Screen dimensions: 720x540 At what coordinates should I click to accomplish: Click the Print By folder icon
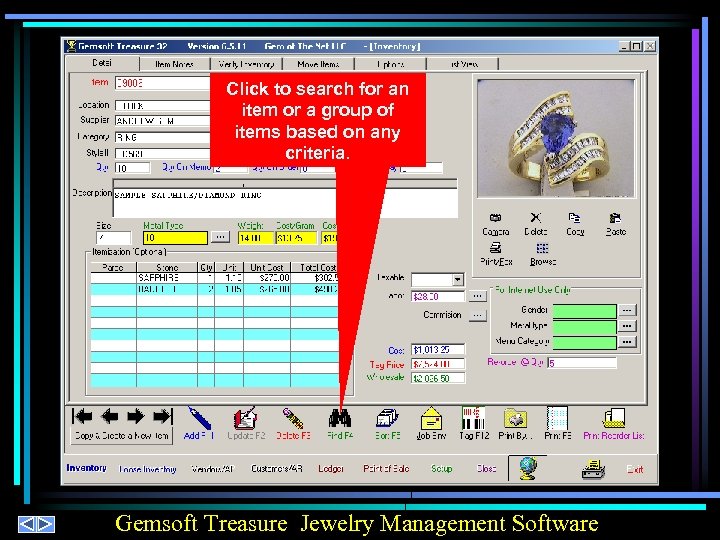click(x=515, y=418)
